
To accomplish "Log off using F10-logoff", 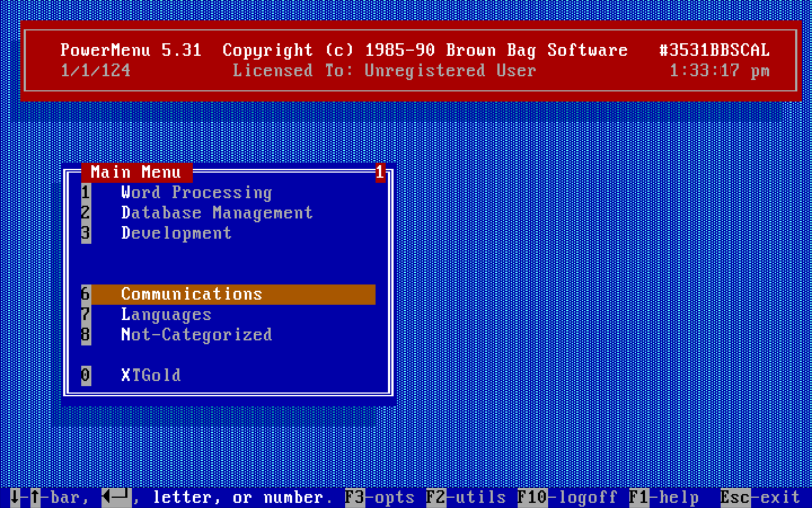I will pos(568,497).
